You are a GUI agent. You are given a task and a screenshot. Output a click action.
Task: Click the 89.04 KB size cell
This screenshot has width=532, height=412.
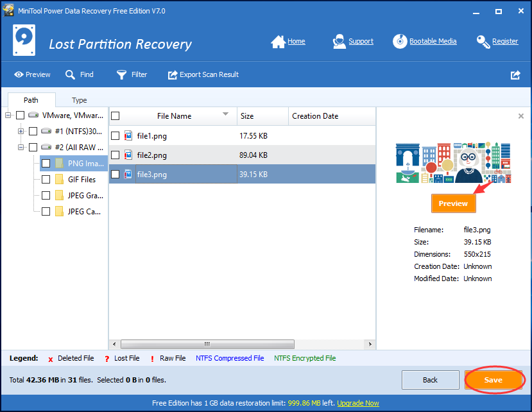[x=253, y=155]
